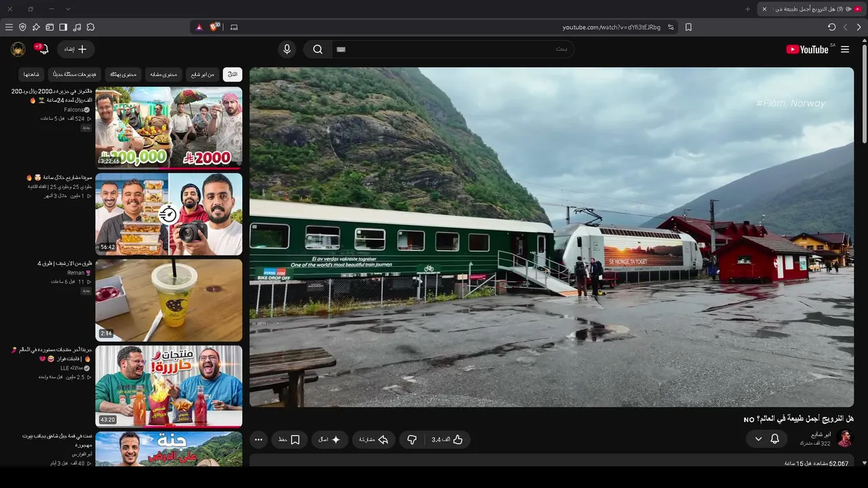
Task: Open the Create (إنشاء) button
Action: point(76,49)
